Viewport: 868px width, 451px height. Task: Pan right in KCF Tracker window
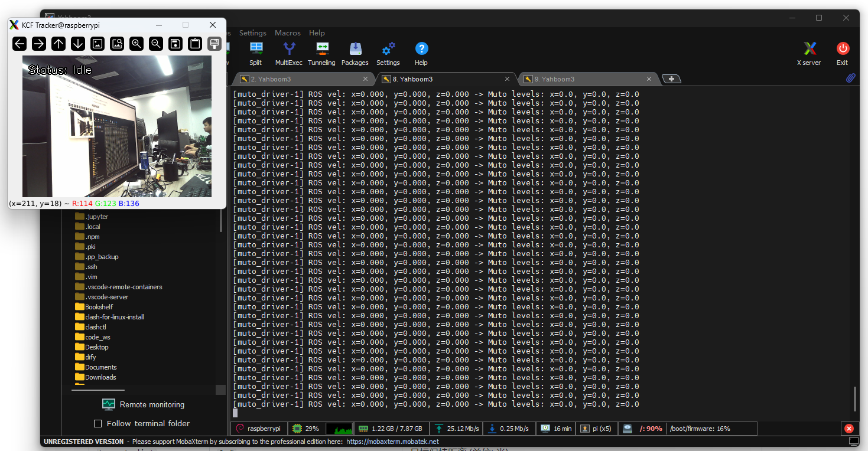(x=39, y=43)
